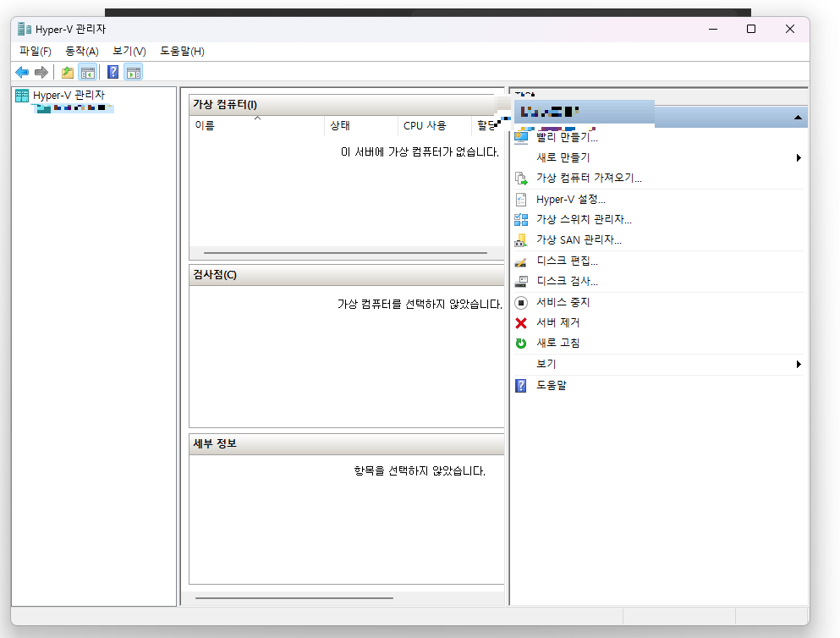Toggle the Action pane toolbar icon

tap(134, 72)
